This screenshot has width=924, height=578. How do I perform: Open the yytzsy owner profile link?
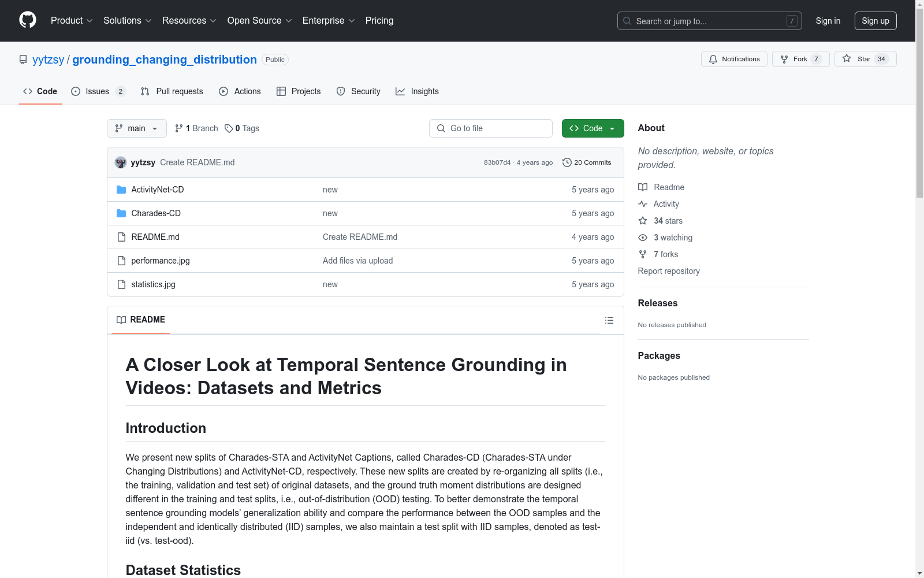[x=49, y=60]
